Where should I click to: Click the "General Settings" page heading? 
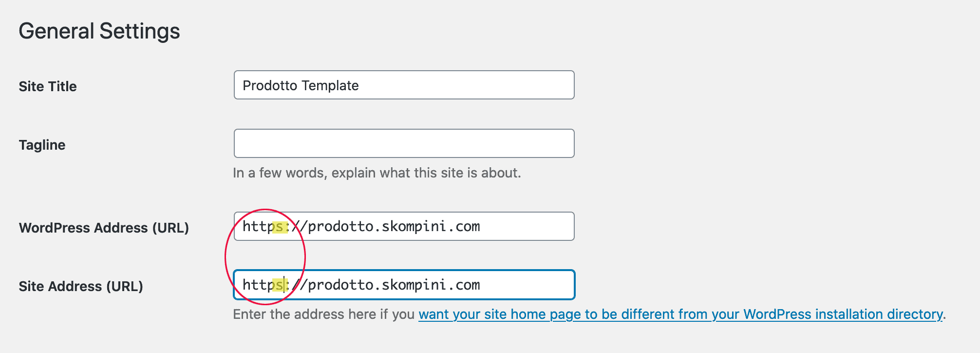(99, 31)
